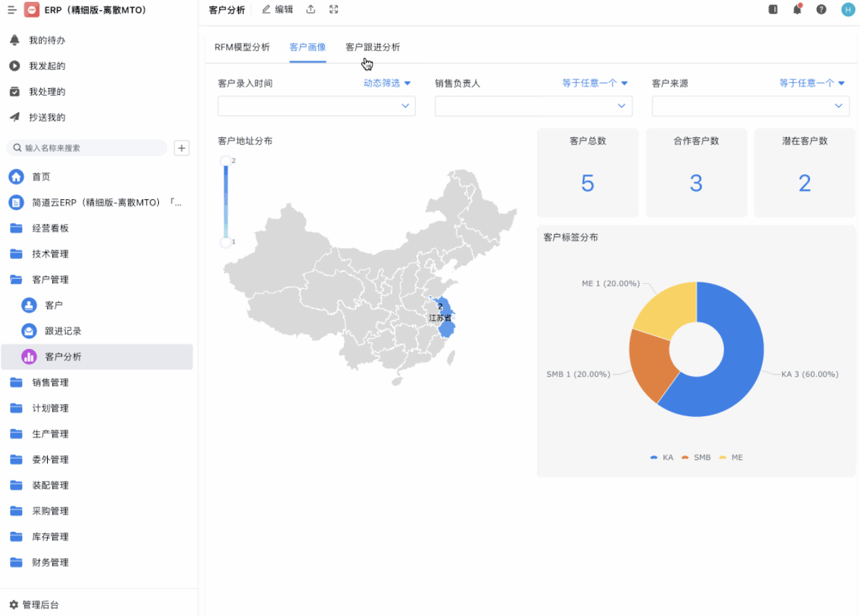Click the map legend upper slider handle
Image resolution: width=860 pixels, height=616 pixels.
[x=226, y=161]
